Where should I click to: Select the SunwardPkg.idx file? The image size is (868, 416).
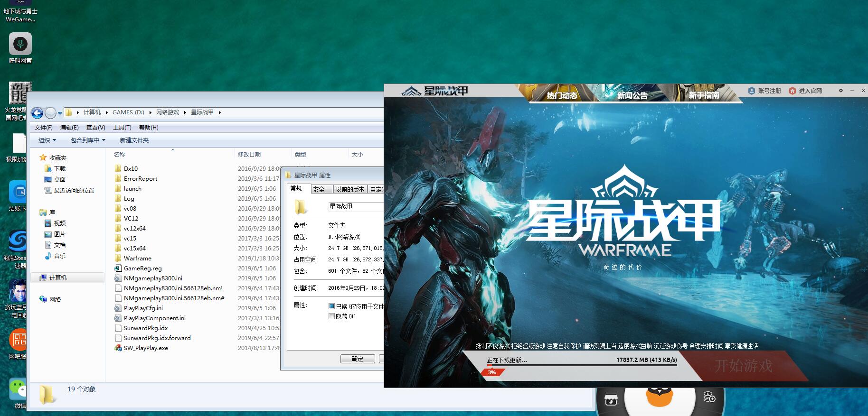click(x=146, y=328)
